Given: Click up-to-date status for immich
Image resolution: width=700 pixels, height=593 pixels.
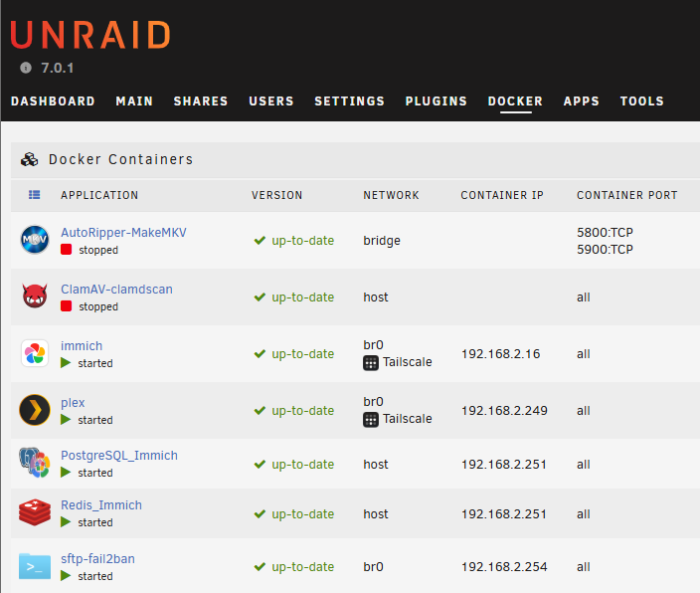Looking at the screenshot, I should 293,354.
